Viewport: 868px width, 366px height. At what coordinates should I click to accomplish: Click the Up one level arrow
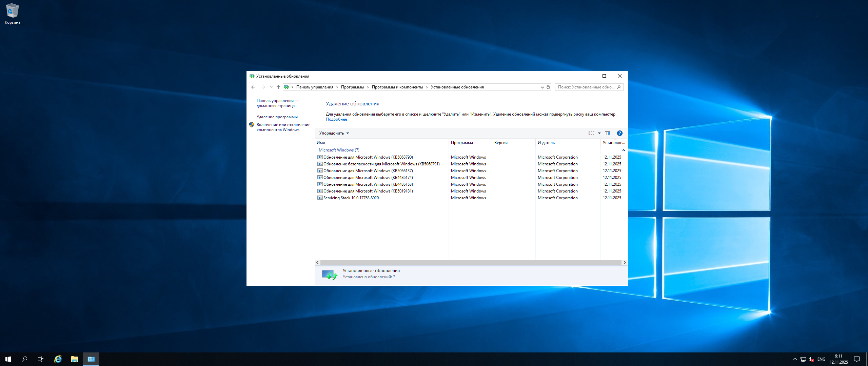click(278, 87)
